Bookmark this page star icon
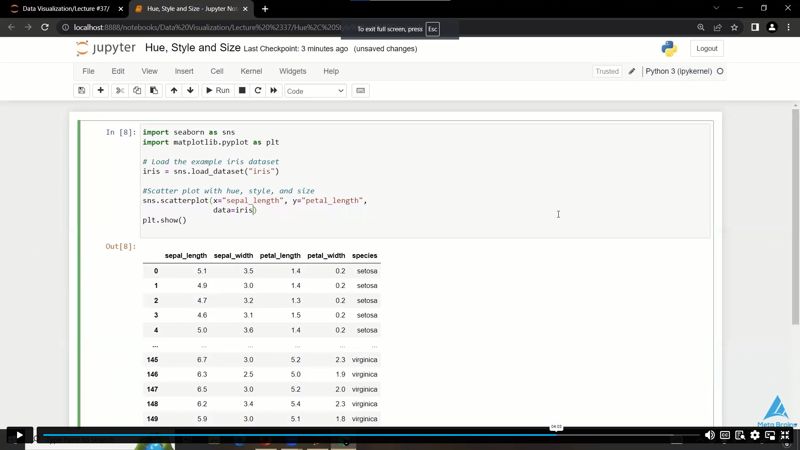Viewport: 800px width, 450px height. click(x=734, y=28)
